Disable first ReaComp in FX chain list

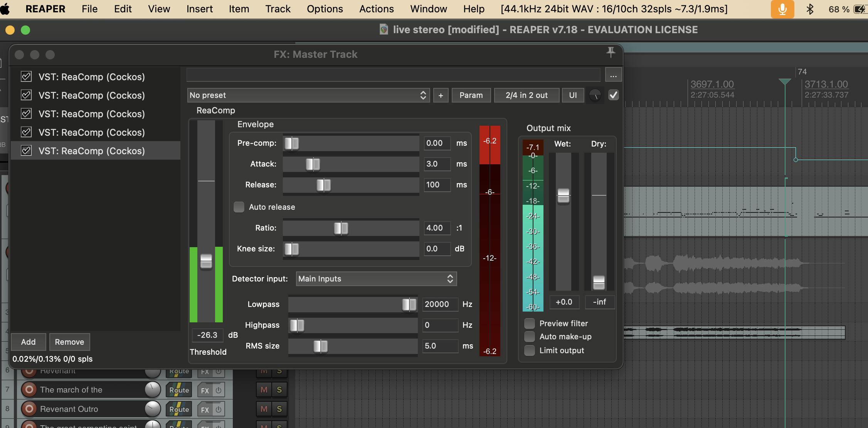[x=26, y=77]
